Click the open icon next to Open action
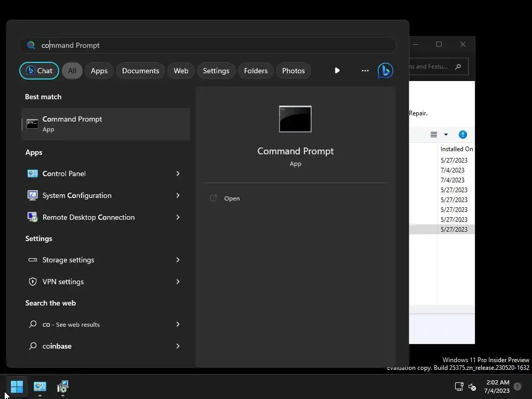532x399 pixels. point(214,198)
